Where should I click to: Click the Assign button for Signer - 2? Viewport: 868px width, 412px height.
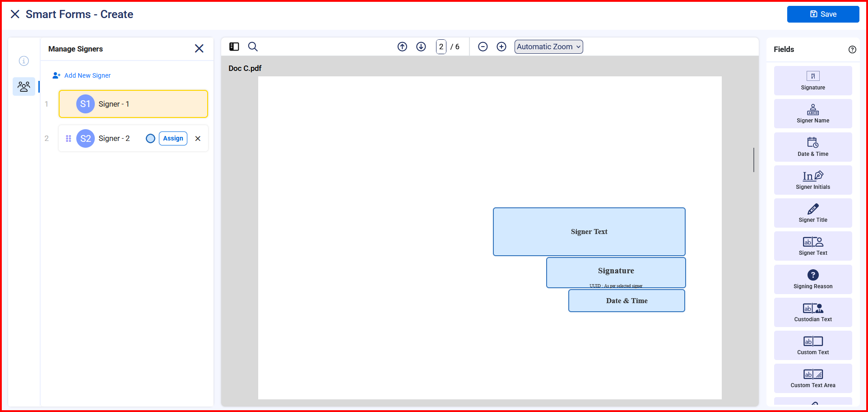pyautogui.click(x=173, y=138)
